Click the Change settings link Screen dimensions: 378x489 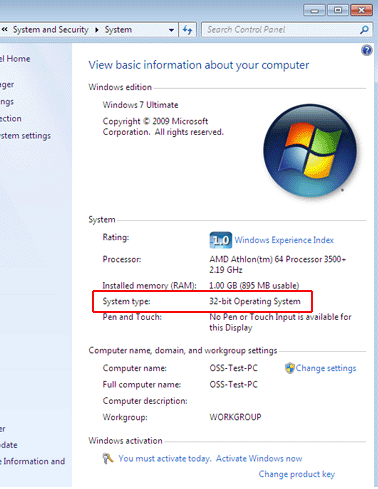coord(326,368)
